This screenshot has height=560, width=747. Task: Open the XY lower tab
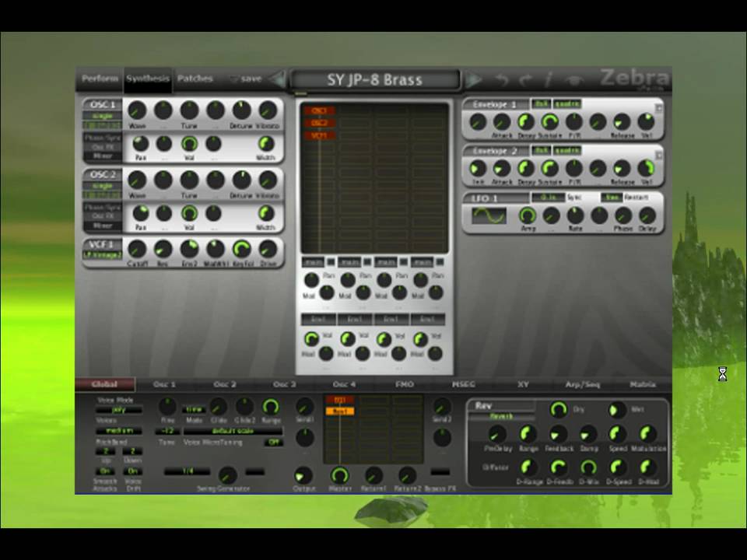tap(523, 384)
